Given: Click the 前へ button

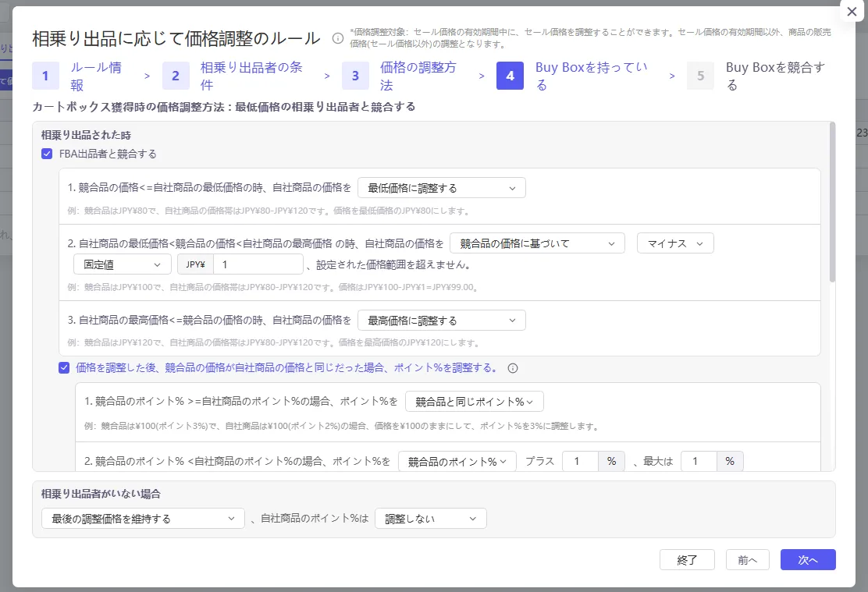Looking at the screenshot, I should 747,560.
